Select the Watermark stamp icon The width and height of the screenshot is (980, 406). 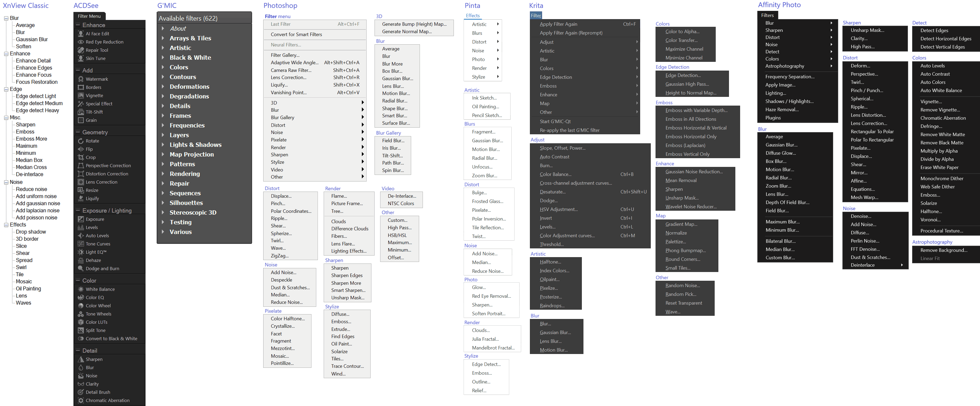pyautogui.click(x=81, y=79)
